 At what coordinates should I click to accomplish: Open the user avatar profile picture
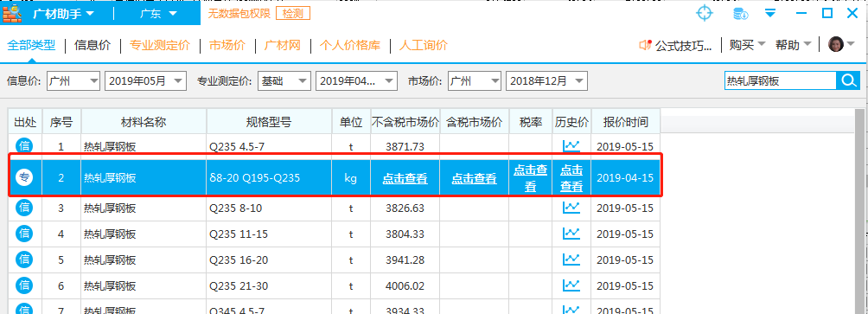click(836, 45)
